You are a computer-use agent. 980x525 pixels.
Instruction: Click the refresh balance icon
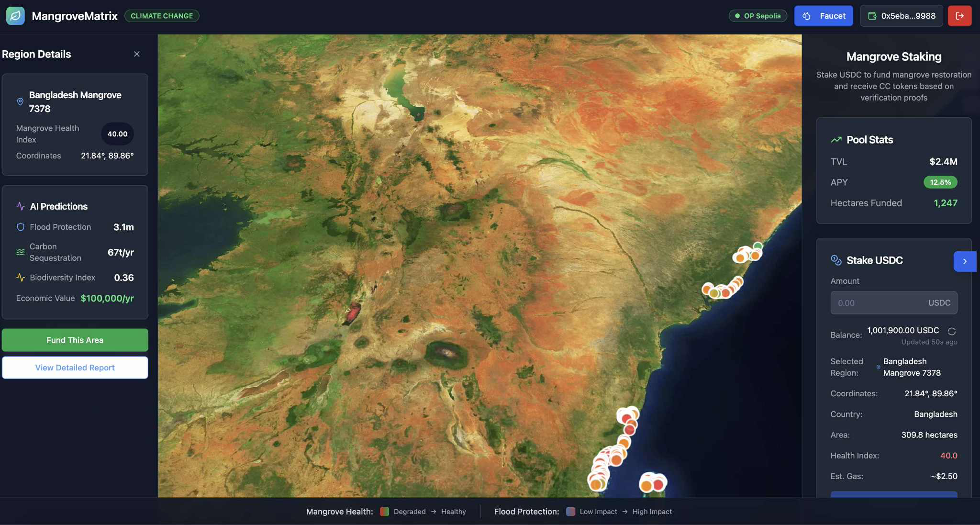(x=952, y=331)
